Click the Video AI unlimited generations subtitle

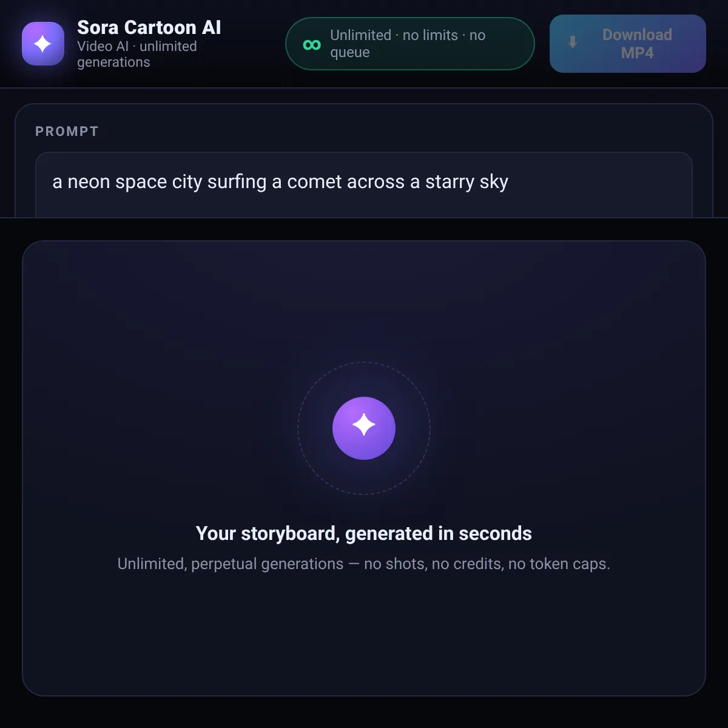(137, 54)
